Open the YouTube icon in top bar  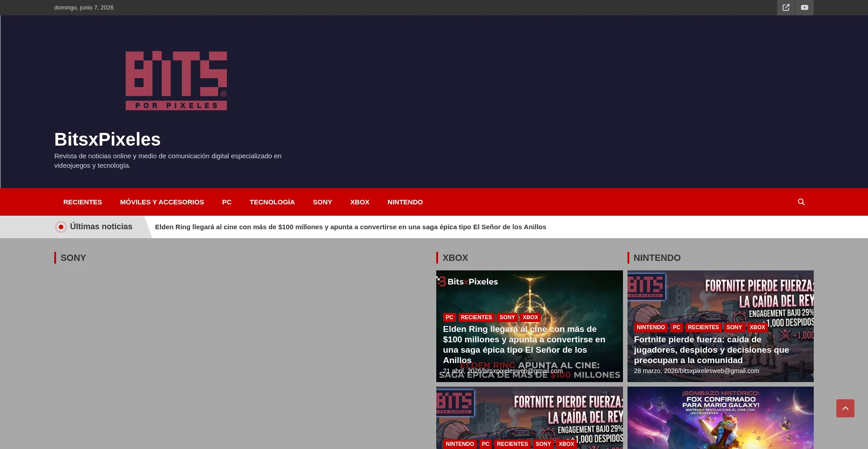pyautogui.click(x=805, y=8)
